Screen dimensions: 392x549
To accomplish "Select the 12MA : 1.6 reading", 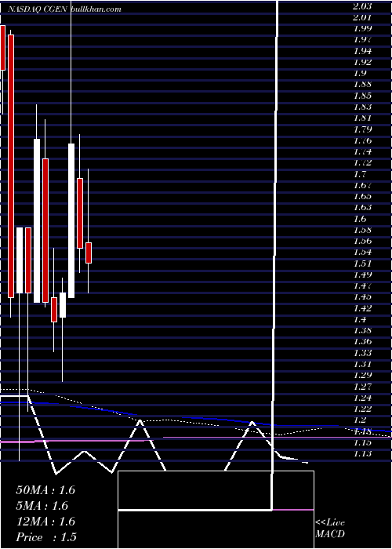I will click(45, 522).
